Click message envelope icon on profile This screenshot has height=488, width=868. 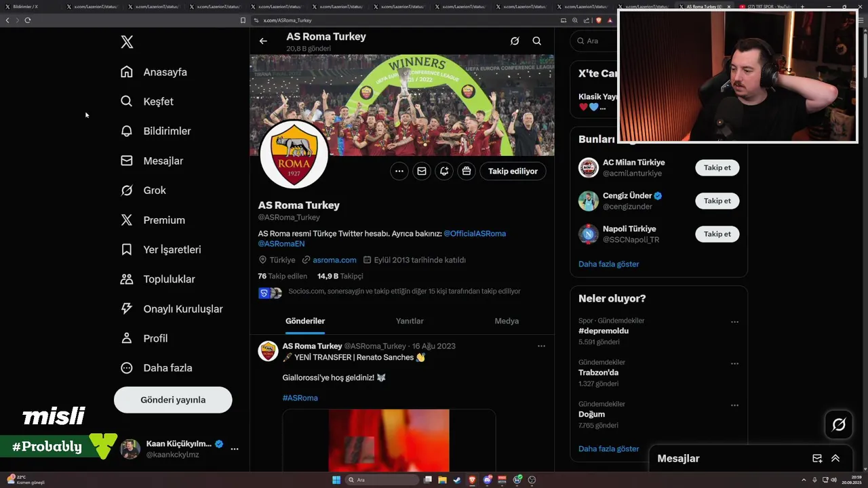point(422,171)
